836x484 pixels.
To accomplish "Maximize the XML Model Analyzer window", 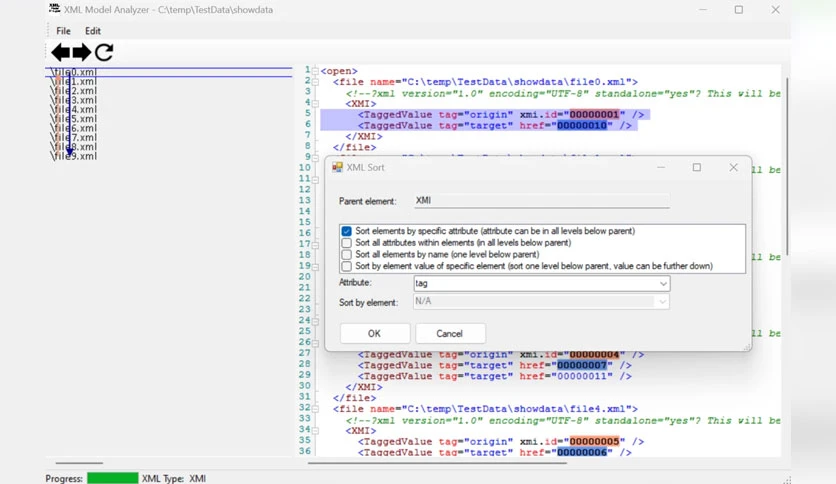I will (738, 10).
